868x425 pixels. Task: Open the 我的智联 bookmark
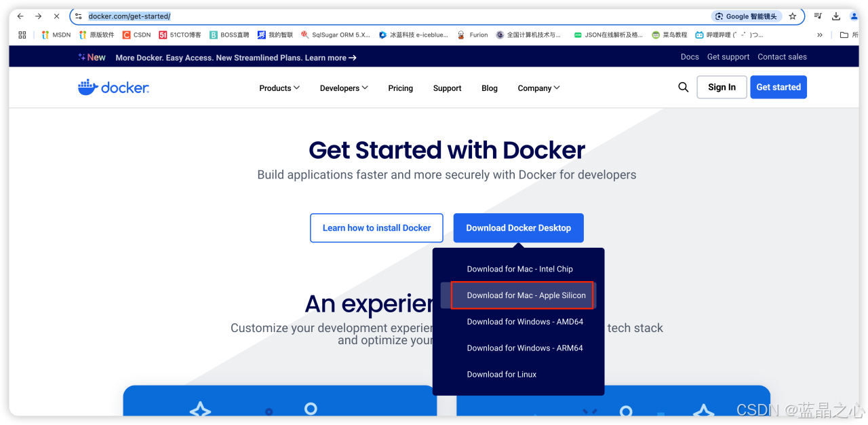[x=275, y=35]
